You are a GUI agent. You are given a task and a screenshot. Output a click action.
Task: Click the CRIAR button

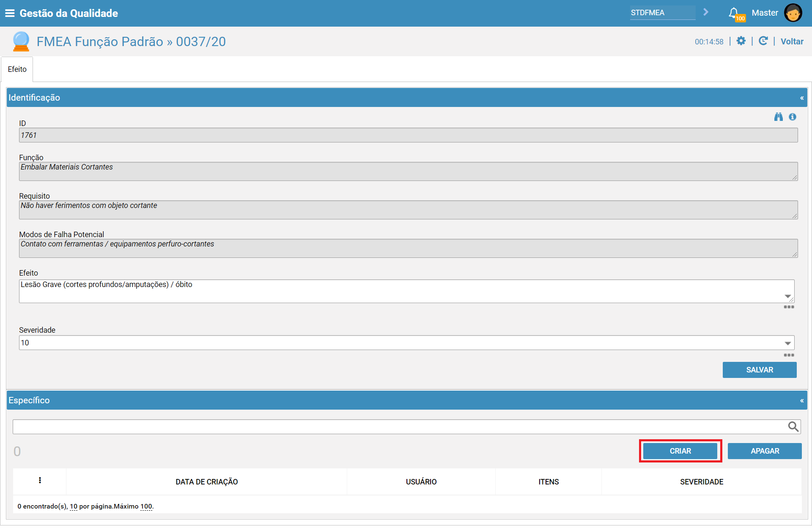[x=680, y=451]
